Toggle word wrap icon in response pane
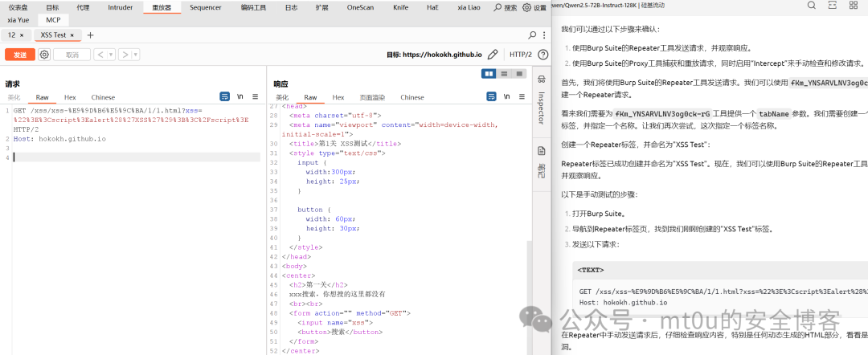This screenshot has width=868, height=355. pyautogui.click(x=491, y=96)
